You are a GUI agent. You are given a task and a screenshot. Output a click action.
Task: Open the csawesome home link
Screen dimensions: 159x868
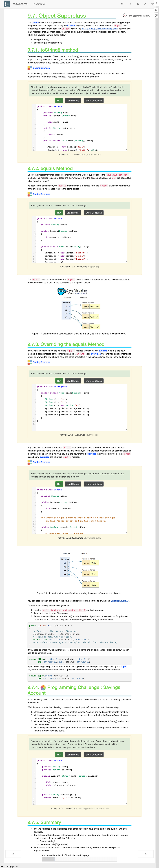[x=20, y=4]
